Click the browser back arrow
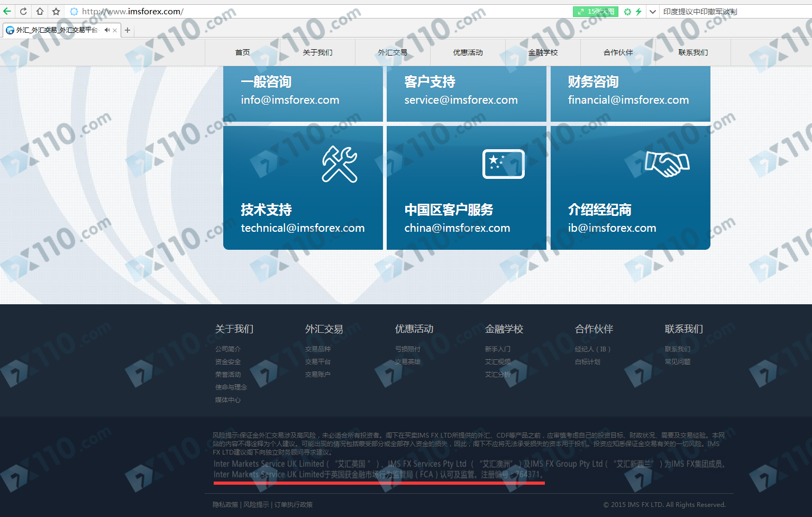The image size is (812, 517). click(x=7, y=11)
